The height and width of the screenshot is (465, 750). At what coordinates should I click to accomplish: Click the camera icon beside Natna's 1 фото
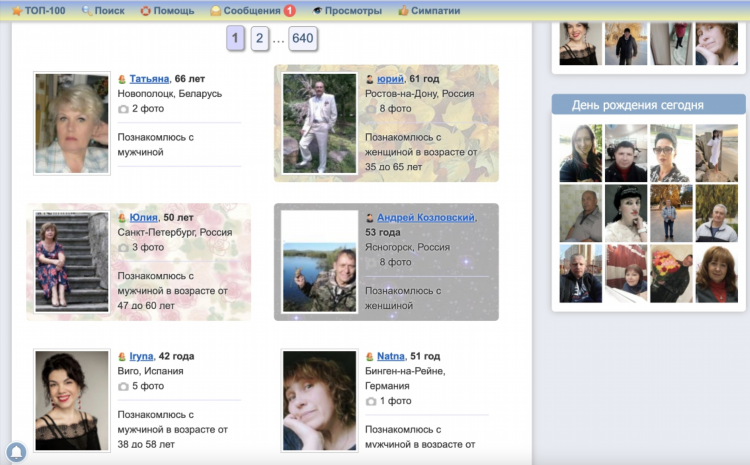tap(371, 401)
